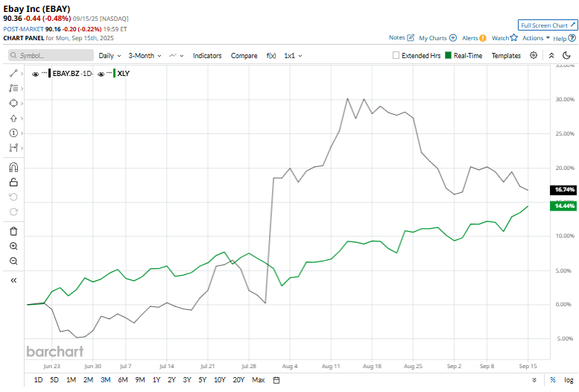Open the chart type line dropdown

tap(176, 55)
